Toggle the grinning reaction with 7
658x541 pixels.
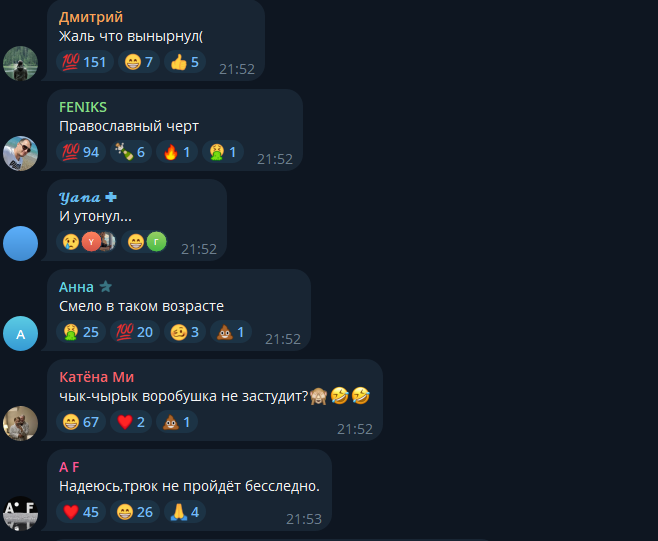pos(138,62)
